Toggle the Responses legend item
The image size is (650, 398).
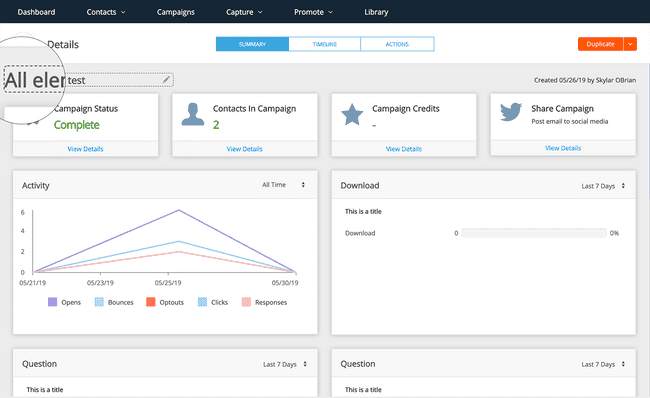(x=264, y=302)
